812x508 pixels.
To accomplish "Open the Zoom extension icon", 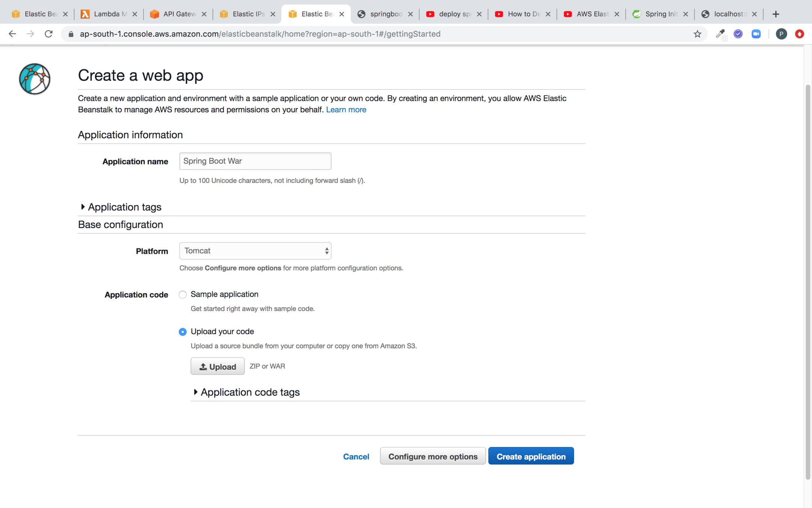I will pyautogui.click(x=756, y=34).
